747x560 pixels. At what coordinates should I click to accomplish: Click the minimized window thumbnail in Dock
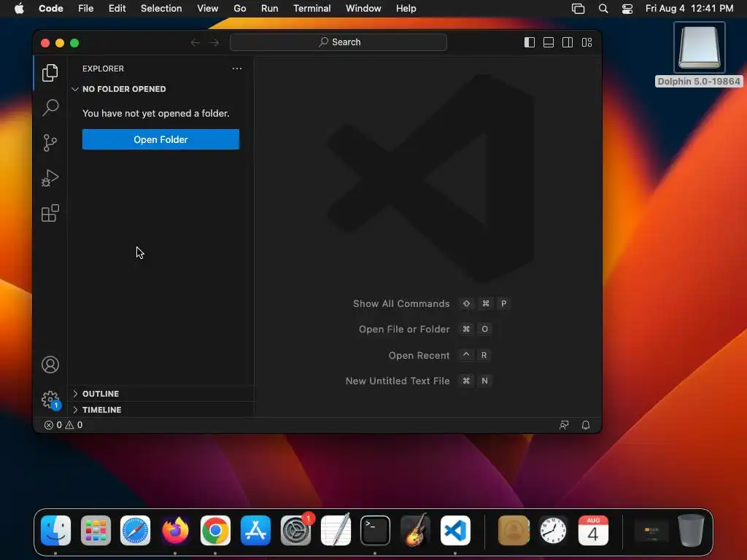[x=651, y=530]
